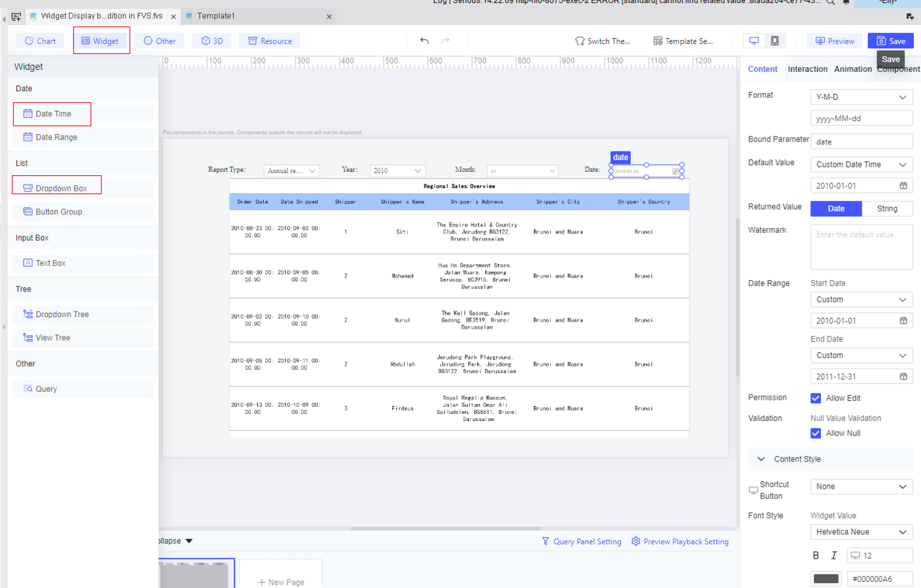Open Helvetica Neue font dropdown

[x=861, y=532]
